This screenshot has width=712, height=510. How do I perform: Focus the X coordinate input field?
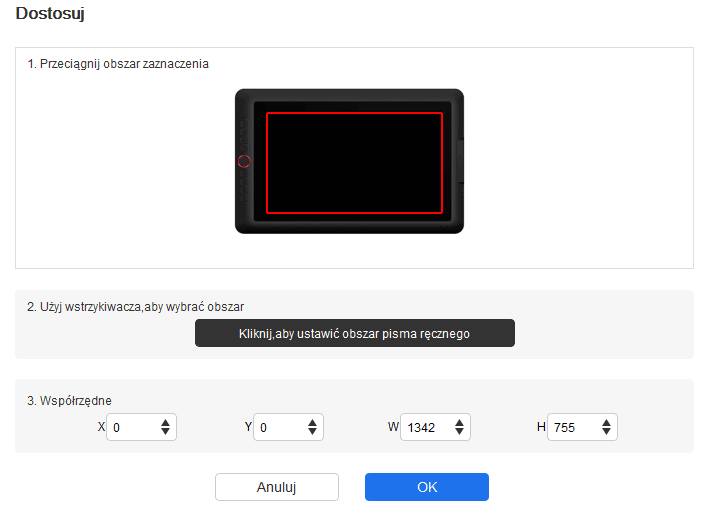click(x=132, y=428)
